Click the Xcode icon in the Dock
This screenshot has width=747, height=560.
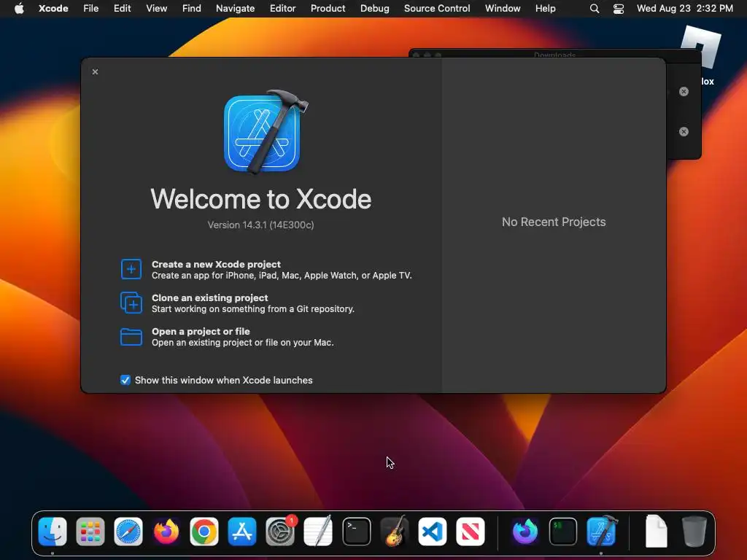(x=601, y=531)
